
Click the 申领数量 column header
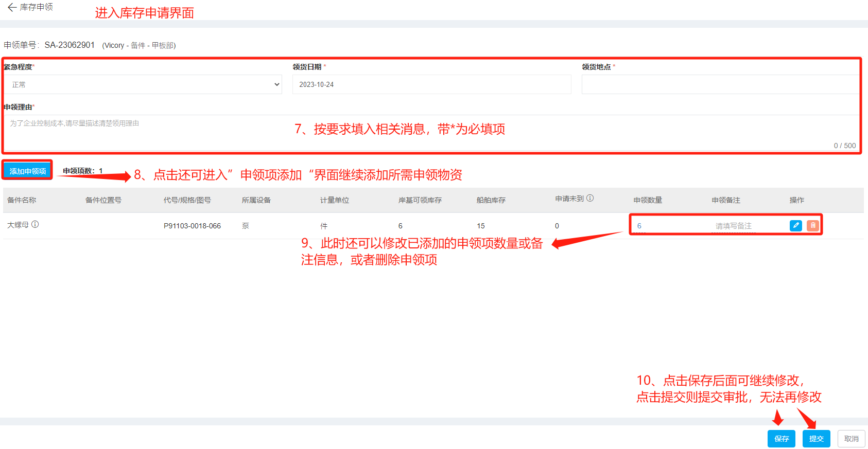point(648,200)
